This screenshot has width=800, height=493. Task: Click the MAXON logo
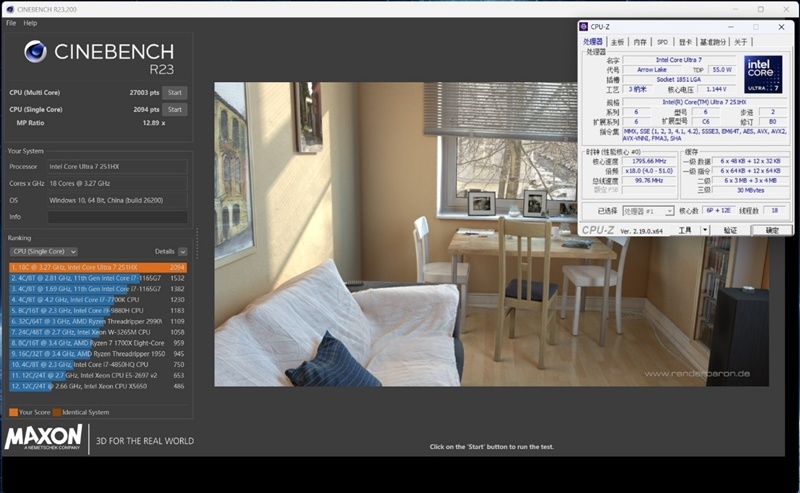(44, 438)
